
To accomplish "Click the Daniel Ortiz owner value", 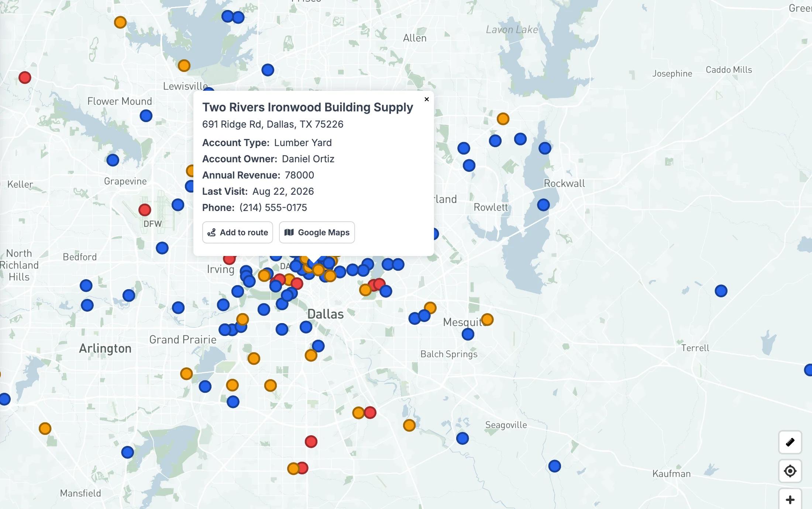I will pyautogui.click(x=308, y=159).
